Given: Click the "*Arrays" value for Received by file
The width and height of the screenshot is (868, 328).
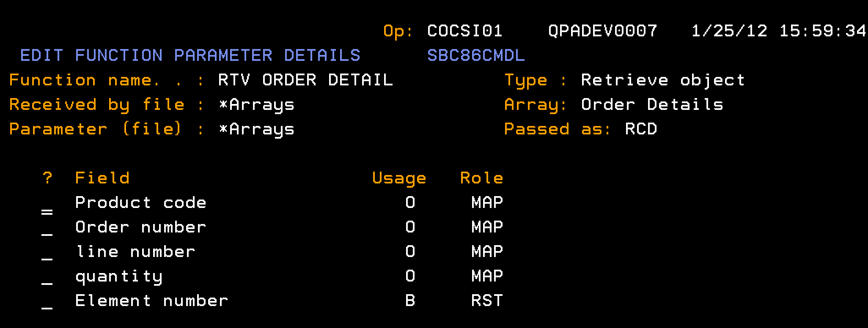Looking at the screenshot, I should [x=256, y=106].
